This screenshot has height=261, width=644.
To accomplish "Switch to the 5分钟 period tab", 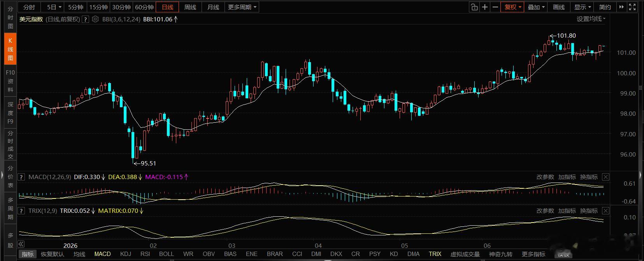I will point(75,7).
